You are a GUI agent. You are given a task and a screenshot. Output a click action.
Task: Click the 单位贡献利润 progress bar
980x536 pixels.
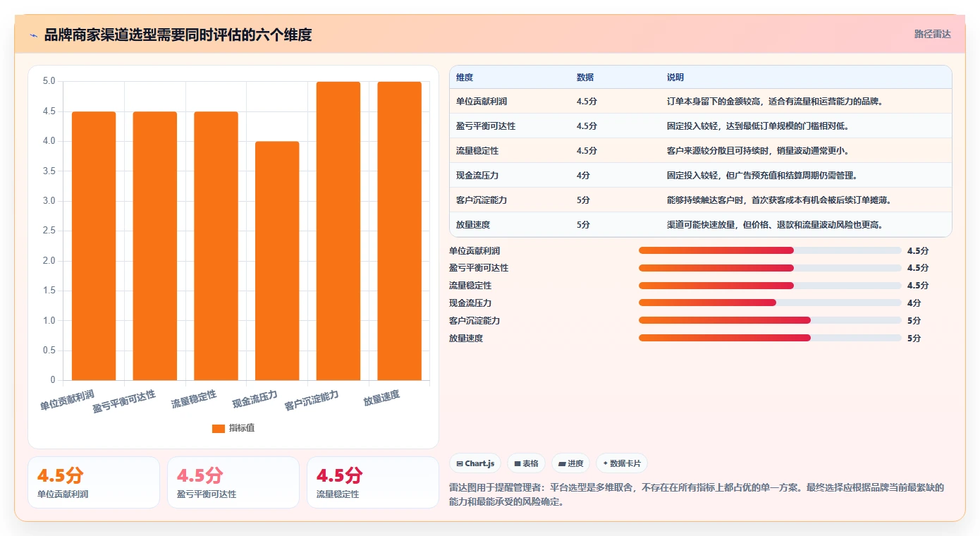770,250
